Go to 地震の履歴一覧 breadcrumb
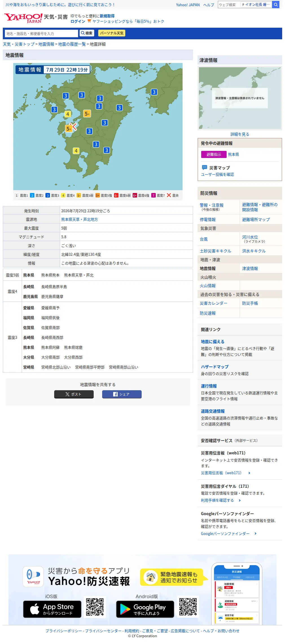The image size is (285, 644). [72, 44]
